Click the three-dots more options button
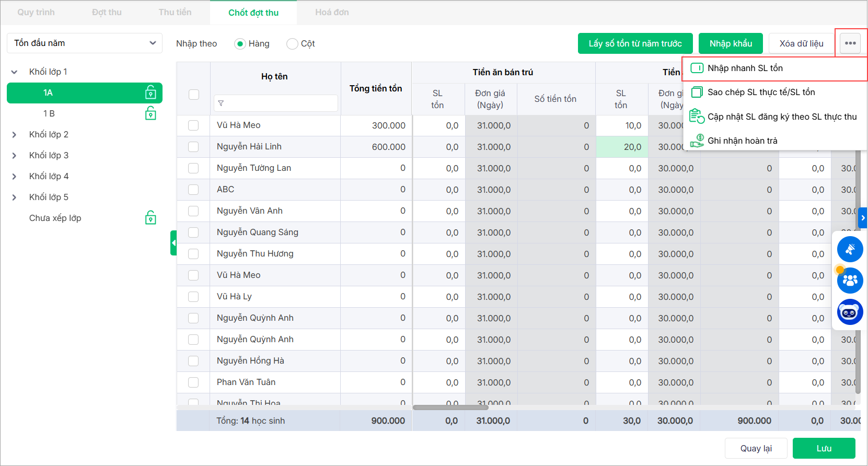Screen dimensions: 868x466 point(850,43)
